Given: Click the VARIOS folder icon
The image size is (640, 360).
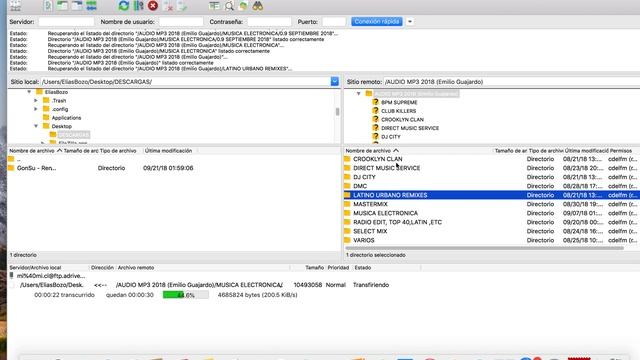Looking at the screenshot, I should [x=347, y=240].
